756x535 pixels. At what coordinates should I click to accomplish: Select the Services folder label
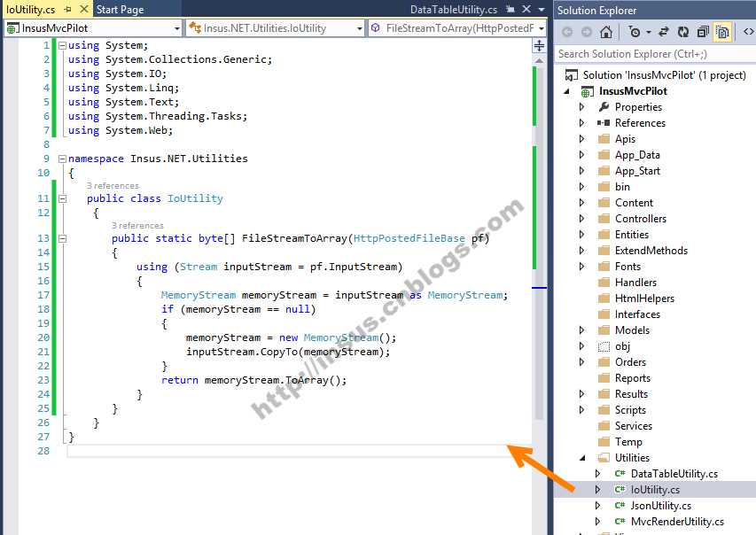[x=634, y=425]
